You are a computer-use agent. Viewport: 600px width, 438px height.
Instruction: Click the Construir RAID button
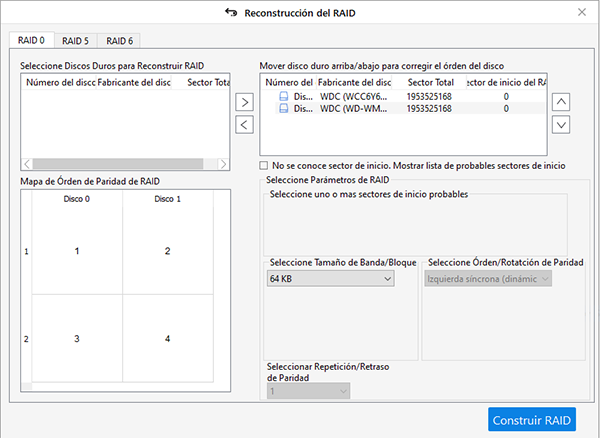tap(532, 420)
